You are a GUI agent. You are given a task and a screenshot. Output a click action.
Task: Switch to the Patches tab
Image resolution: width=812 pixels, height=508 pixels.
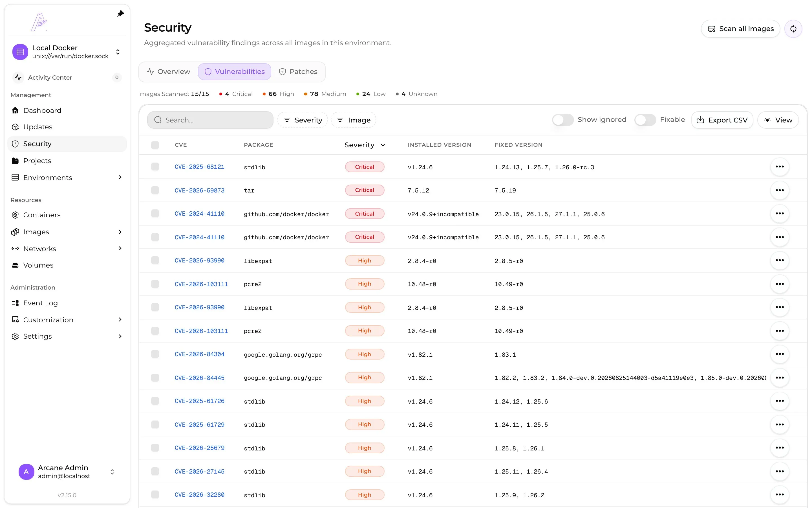click(x=298, y=72)
